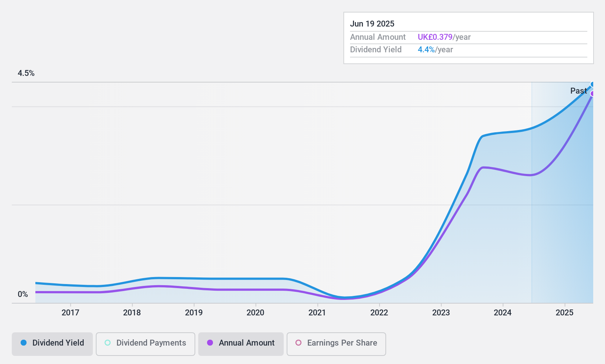605x364 pixels.
Task: Click the UK£0.379 annual amount value
Action: tap(435, 37)
